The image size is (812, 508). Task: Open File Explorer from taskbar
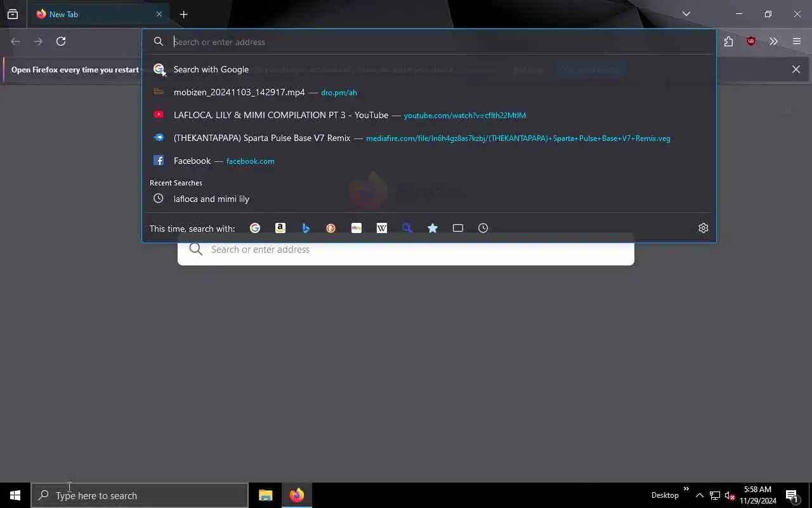coord(266,495)
